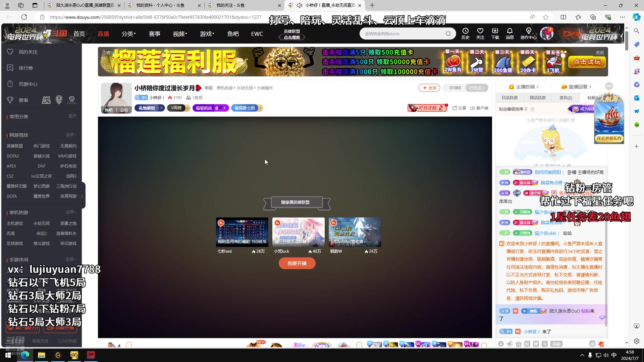Click the 我的关注 heart sidebar item
This screenshot has width=644, height=362.
pyautogui.click(x=22, y=52)
